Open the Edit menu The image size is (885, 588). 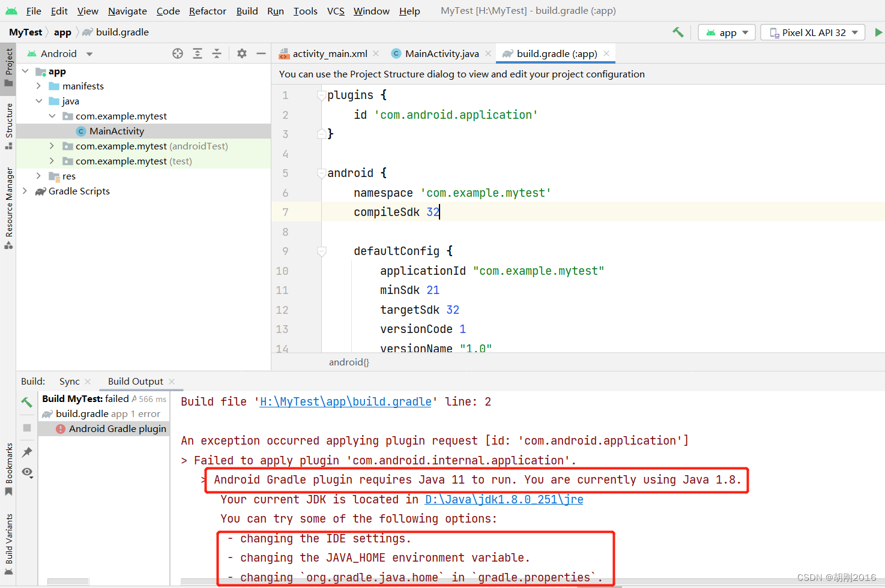coord(59,11)
